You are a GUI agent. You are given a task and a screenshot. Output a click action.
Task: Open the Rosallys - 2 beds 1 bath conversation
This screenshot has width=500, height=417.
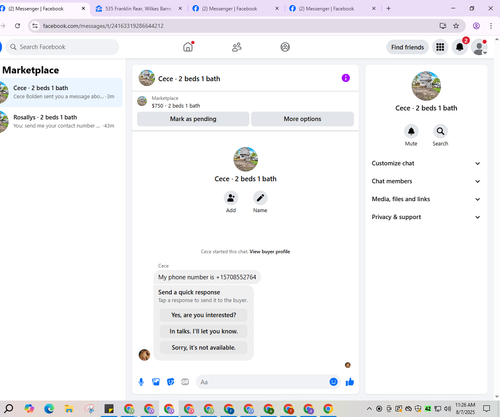[61, 122]
